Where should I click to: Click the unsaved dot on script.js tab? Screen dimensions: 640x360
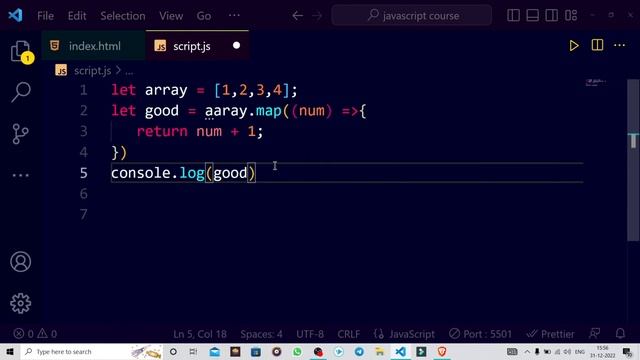pyautogui.click(x=236, y=45)
